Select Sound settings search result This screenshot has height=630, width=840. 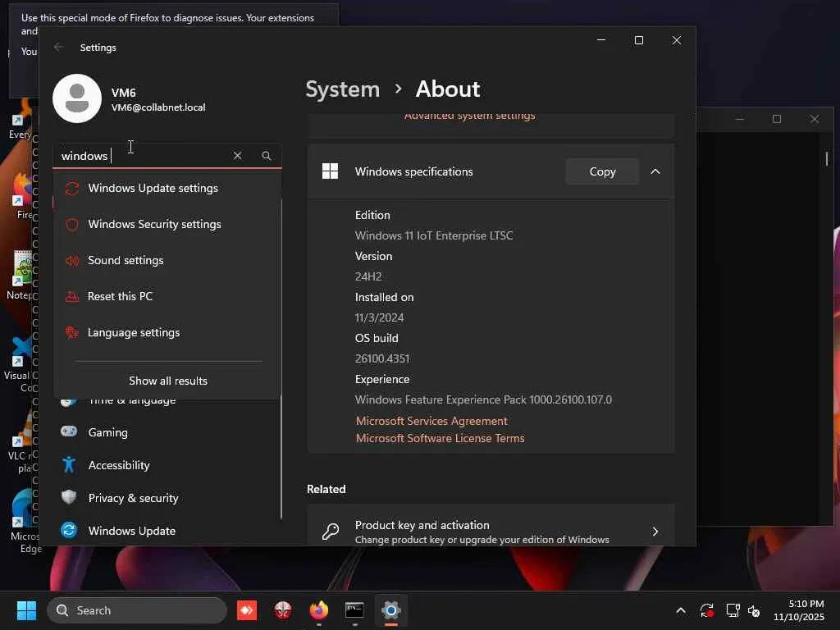pyautogui.click(x=167, y=260)
